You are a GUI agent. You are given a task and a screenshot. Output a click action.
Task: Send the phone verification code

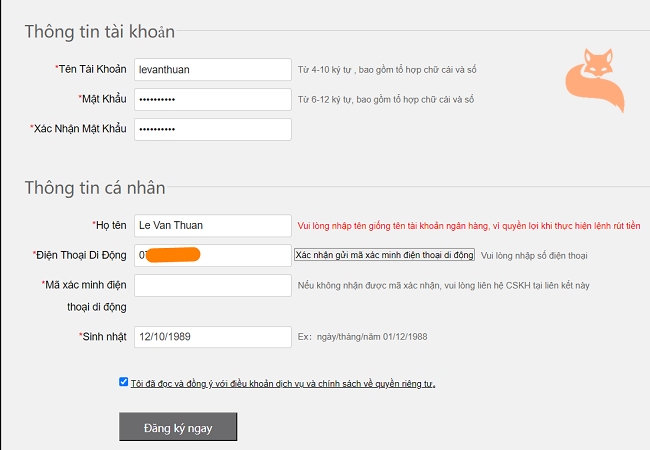pos(384,255)
